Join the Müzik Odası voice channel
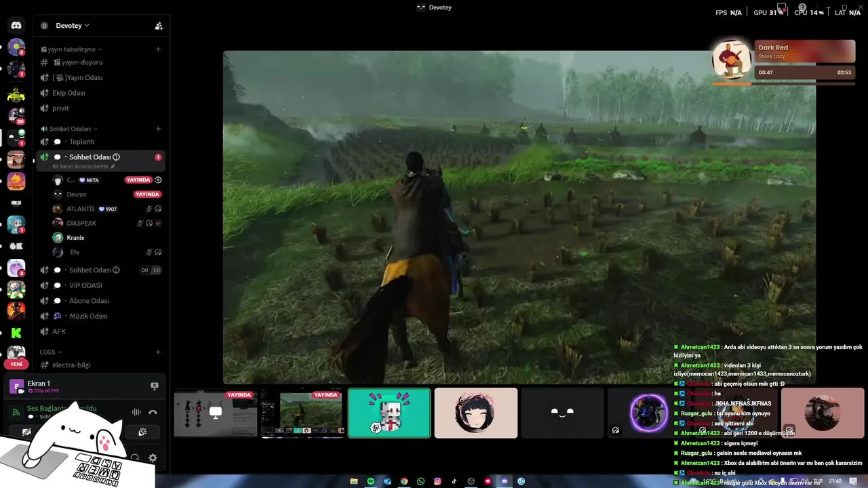The image size is (868, 488). [101, 316]
